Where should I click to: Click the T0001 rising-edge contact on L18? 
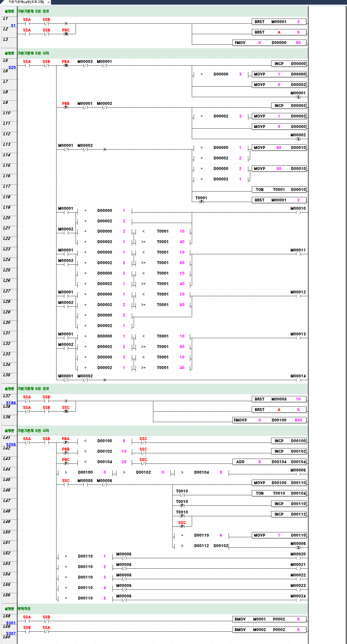201,201
